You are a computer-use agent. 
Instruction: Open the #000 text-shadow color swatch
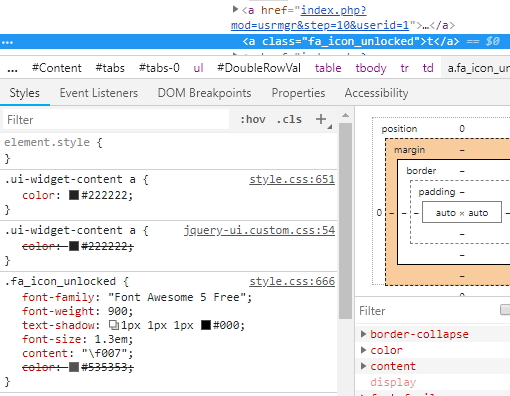coord(206,325)
